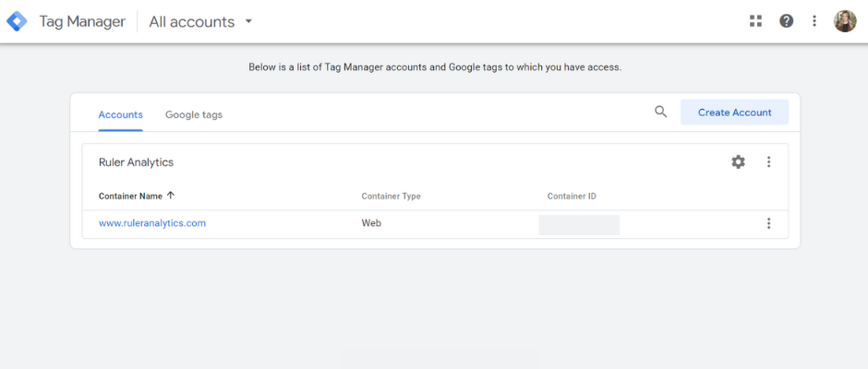Open more options for www.ruleranalytics.com container
868x369 pixels.
(x=768, y=223)
